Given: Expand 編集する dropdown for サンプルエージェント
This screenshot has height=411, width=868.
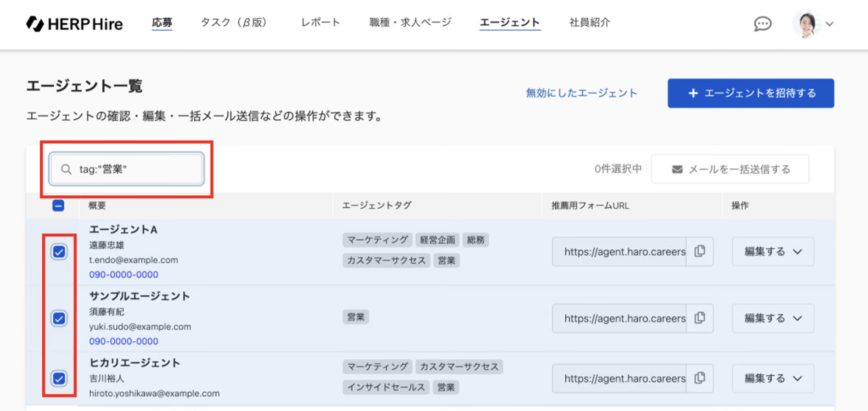Looking at the screenshot, I should 773,318.
